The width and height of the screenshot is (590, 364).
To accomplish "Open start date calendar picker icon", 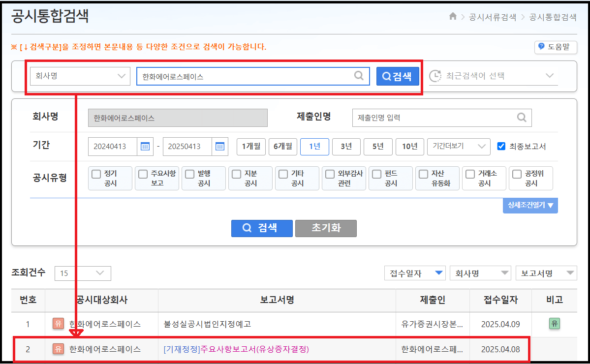I will (x=145, y=147).
